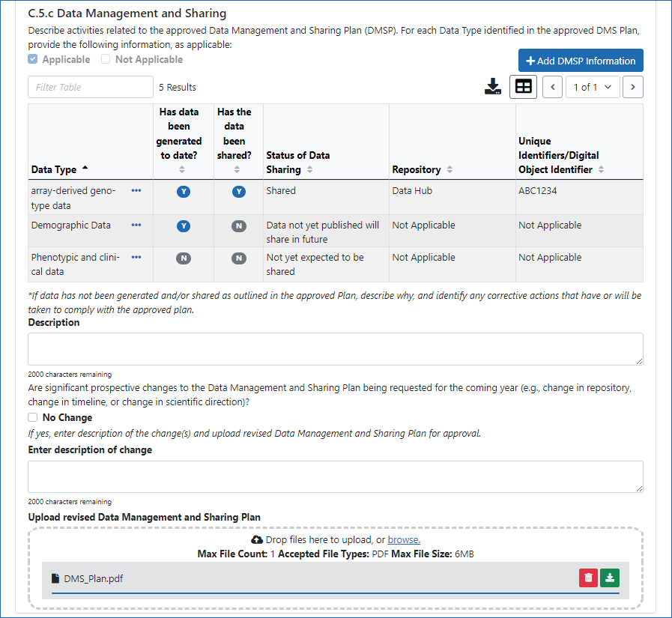Click the Y generated badge in Demographic Data row
The image size is (672, 618).
click(x=184, y=226)
